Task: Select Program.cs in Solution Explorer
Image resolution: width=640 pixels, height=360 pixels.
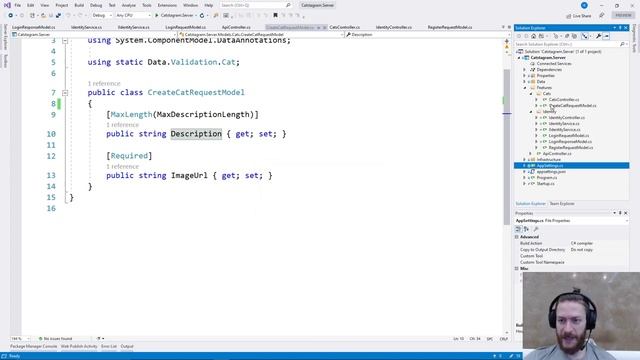Action: coord(547,178)
